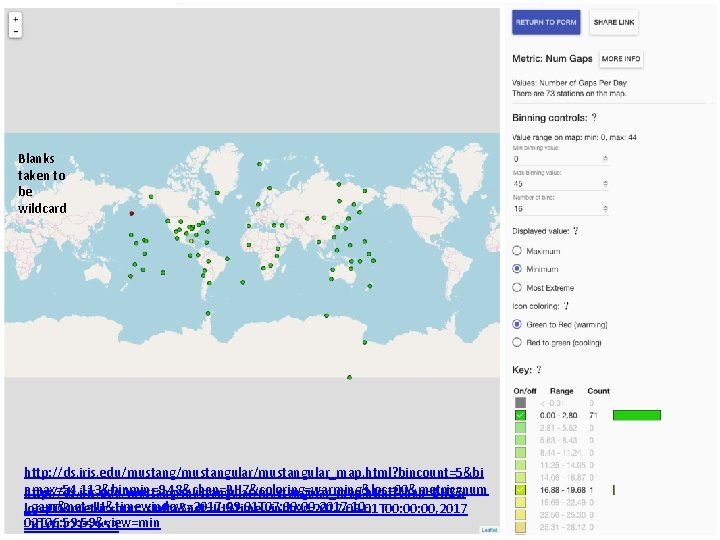Screen dimensions: 720x540
Task: Open the Icon coloring help question mark
Action: [566, 306]
